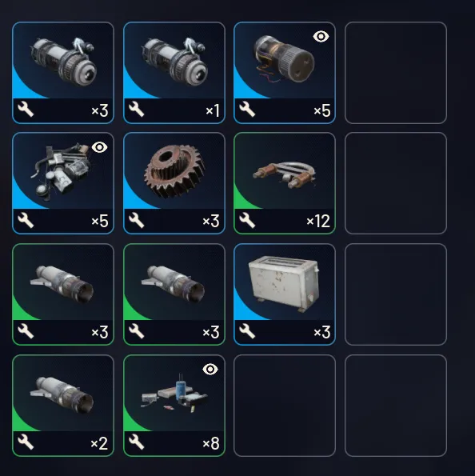Viewport: 475px width, 476px height.
Task: Select the wired motor item with x5
Action: pyautogui.click(x=285, y=73)
